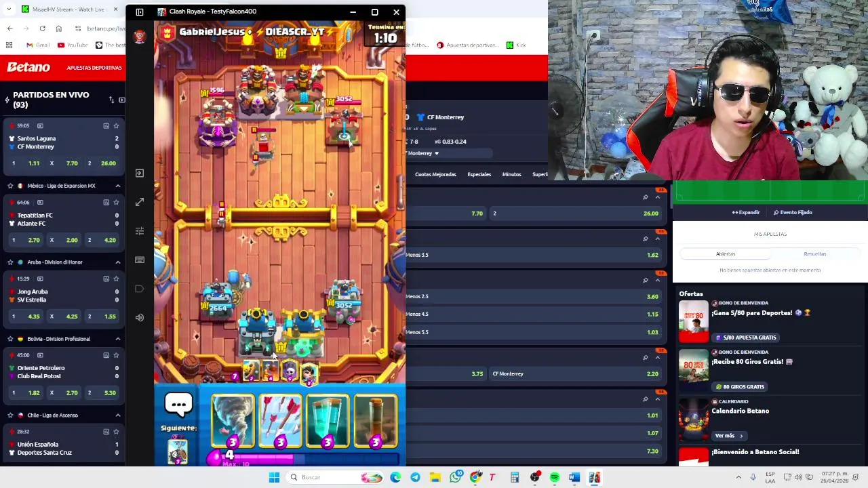Open stats icon for Tepatitlan FC match
This screenshot has height=488, width=868.
tap(106, 202)
